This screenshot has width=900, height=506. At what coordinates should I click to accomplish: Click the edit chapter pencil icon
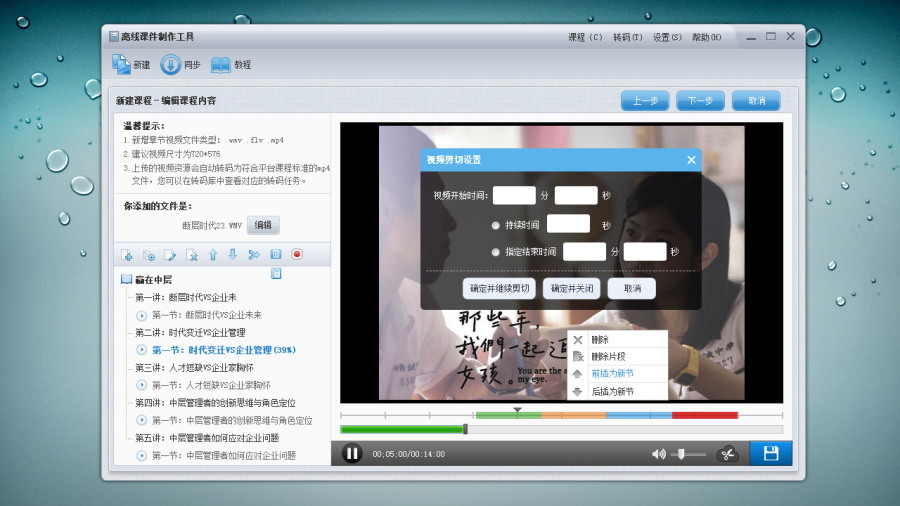(170, 255)
